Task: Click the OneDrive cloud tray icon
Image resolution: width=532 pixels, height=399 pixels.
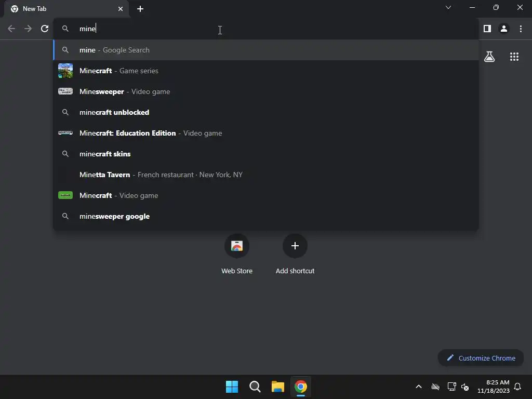Action: (435, 387)
